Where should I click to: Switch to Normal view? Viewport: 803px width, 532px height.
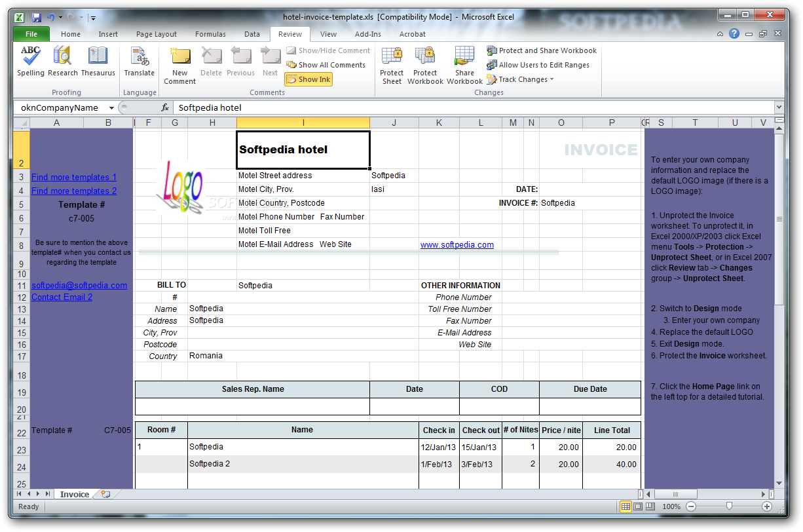coord(626,506)
